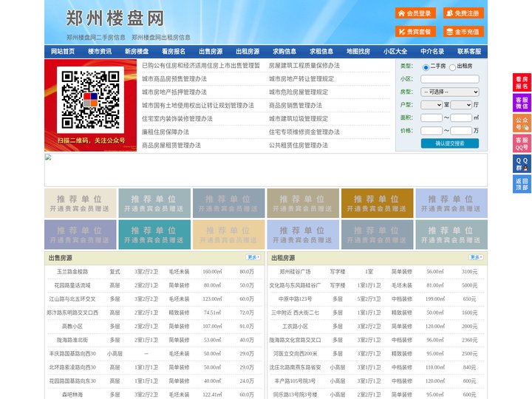Open 中介名录 navigation item
Image resolution: width=532 pixels, height=399 pixels.
(x=432, y=52)
